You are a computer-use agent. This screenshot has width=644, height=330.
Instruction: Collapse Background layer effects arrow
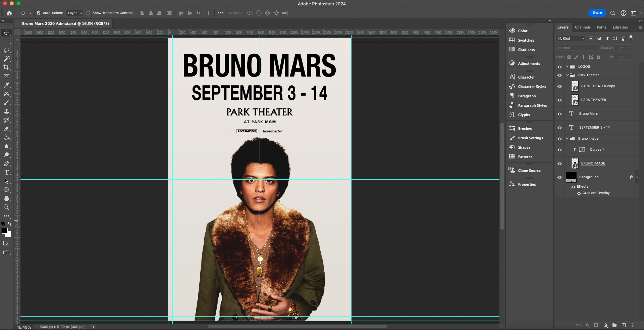(637, 177)
